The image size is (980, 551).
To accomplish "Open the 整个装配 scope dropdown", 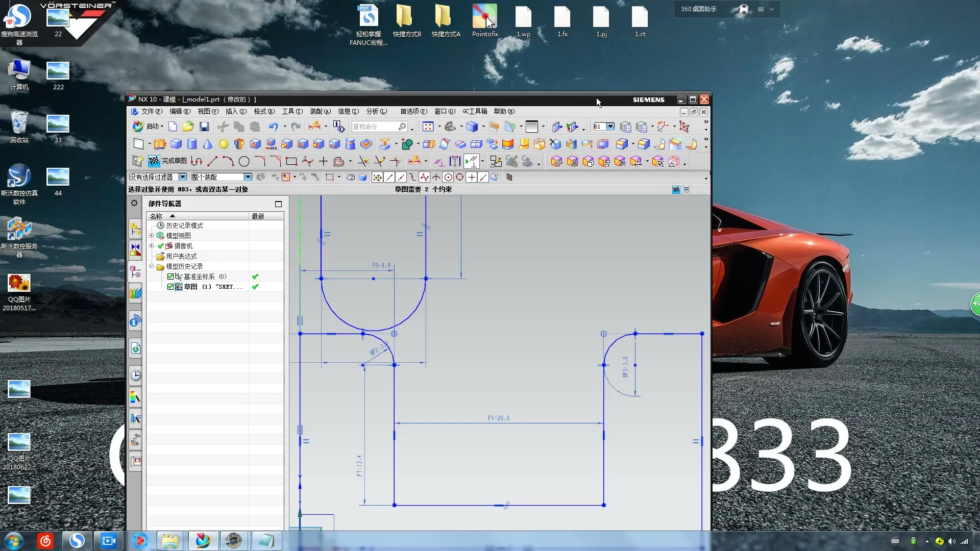I will (248, 177).
